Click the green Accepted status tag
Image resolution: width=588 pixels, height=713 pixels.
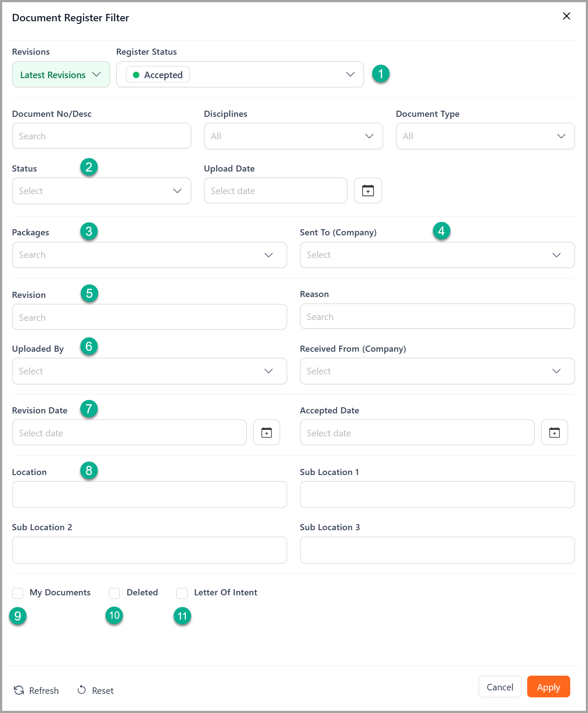pos(158,75)
